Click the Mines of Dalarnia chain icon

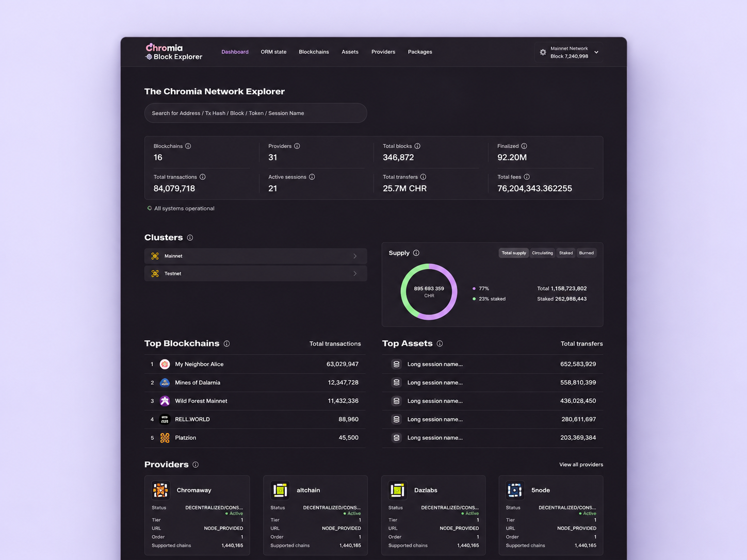coord(165,383)
